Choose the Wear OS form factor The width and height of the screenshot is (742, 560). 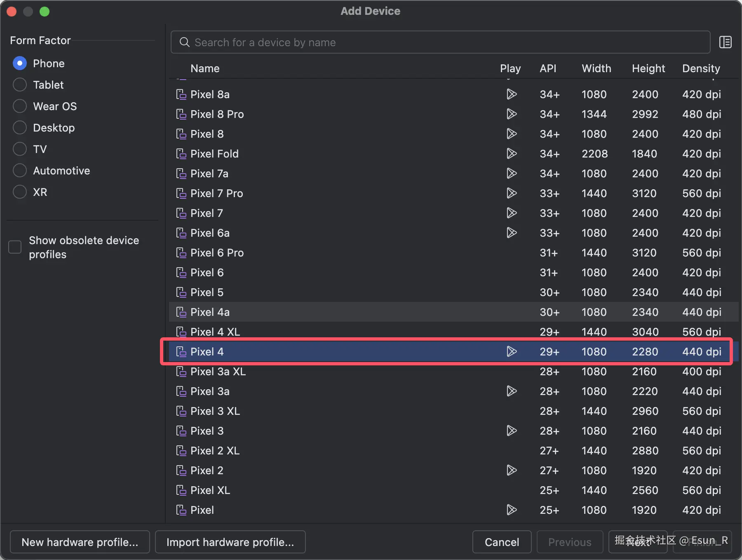pos(20,106)
